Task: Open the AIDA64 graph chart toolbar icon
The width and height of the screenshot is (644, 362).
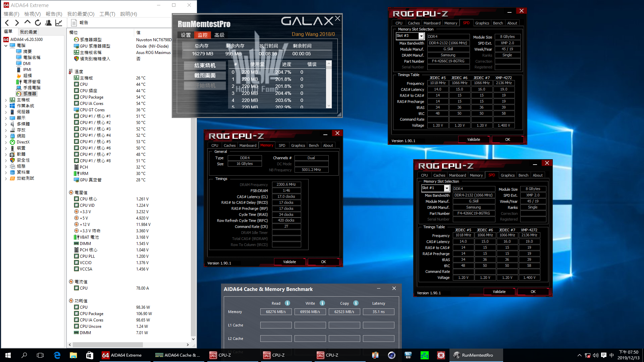Action: click(59, 23)
